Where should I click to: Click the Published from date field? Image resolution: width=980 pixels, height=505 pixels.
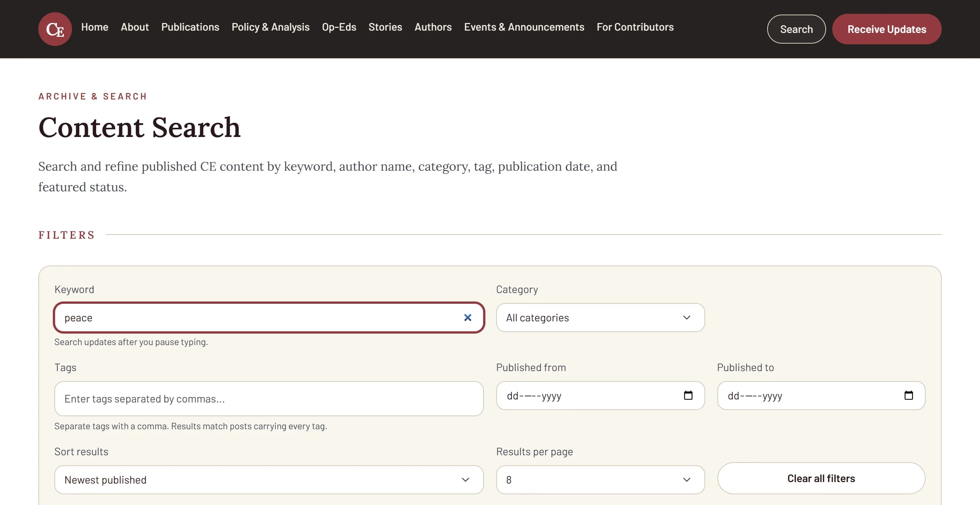click(x=600, y=396)
